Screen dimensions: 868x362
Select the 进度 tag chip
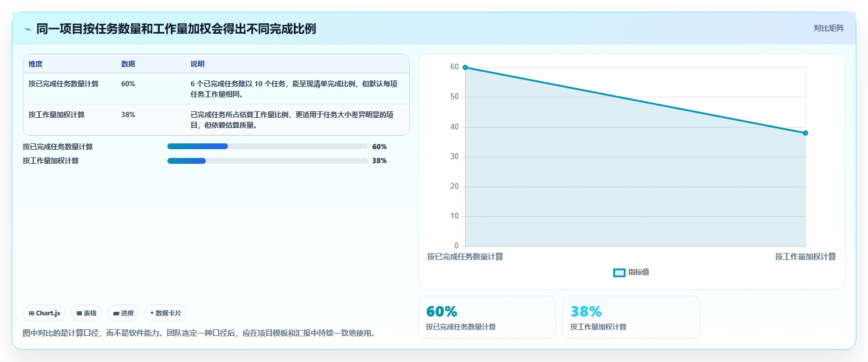point(123,313)
